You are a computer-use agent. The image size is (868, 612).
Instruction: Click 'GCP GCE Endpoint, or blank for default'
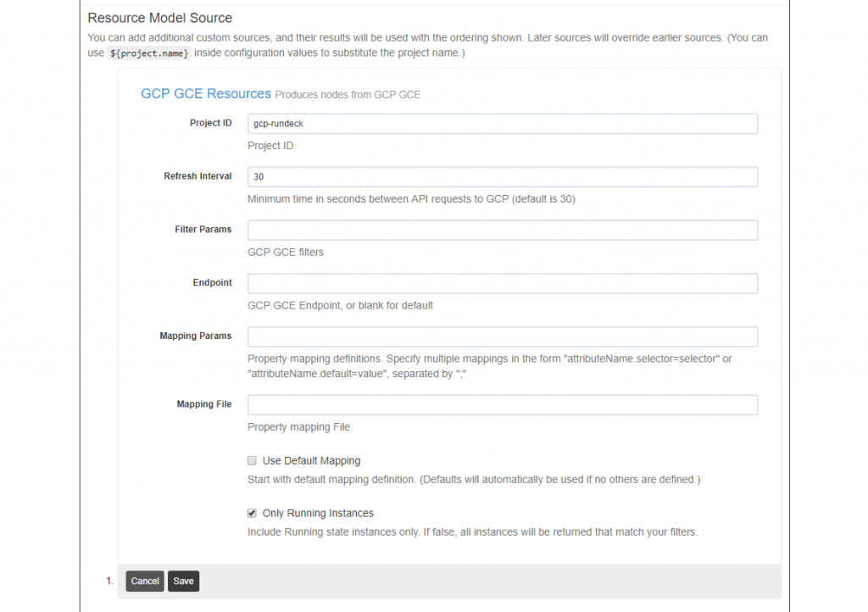click(340, 305)
